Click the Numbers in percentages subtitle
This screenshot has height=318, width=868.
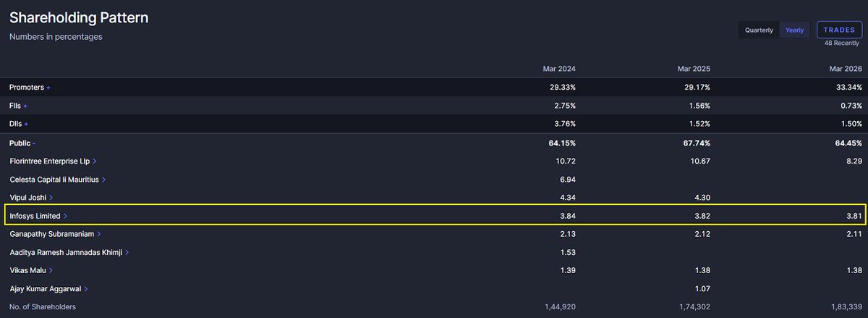pos(56,37)
